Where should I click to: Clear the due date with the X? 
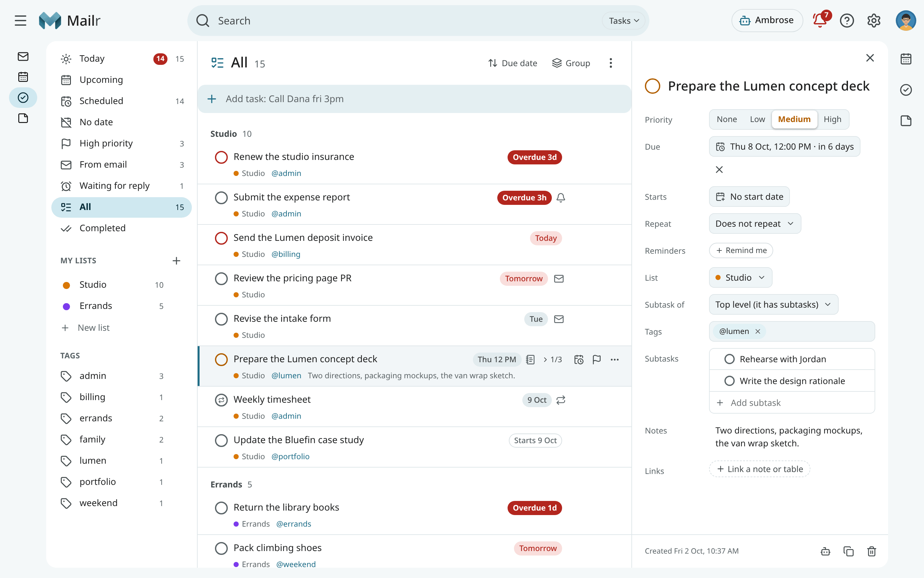(x=719, y=169)
